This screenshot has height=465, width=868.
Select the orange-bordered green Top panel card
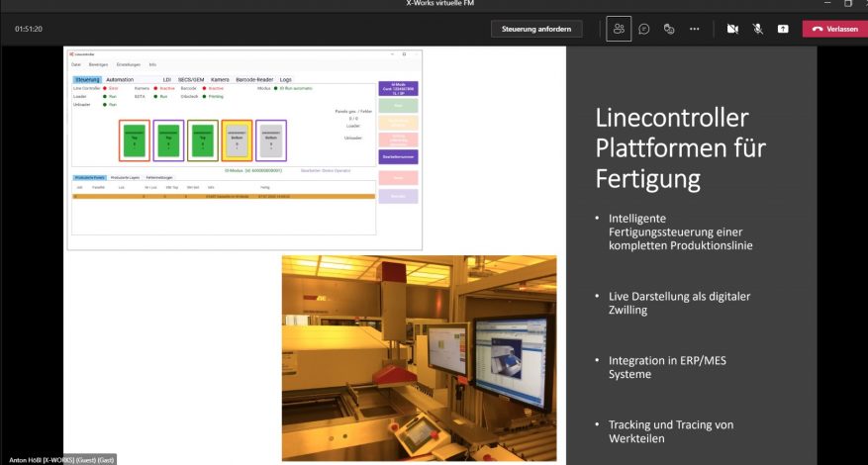pos(135,140)
